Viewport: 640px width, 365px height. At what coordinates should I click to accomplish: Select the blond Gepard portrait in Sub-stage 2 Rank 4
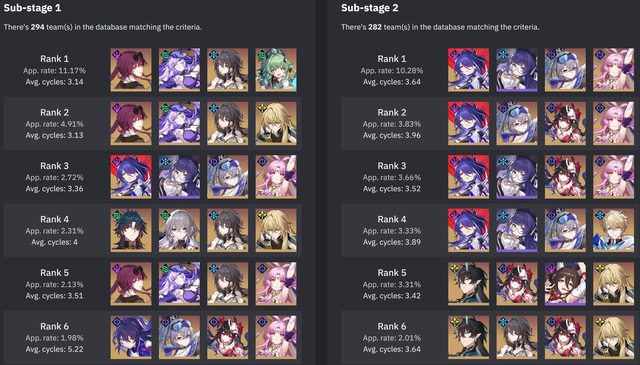pyautogui.click(x=613, y=230)
